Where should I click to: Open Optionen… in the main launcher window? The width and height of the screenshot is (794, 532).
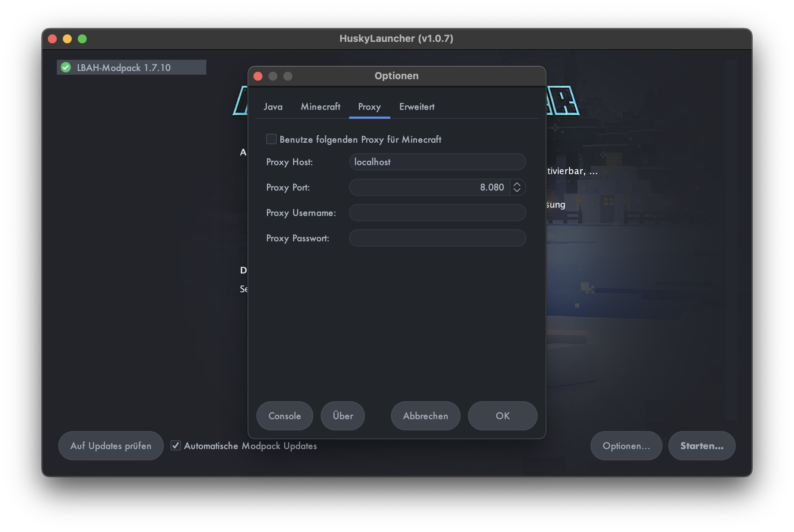click(x=626, y=446)
